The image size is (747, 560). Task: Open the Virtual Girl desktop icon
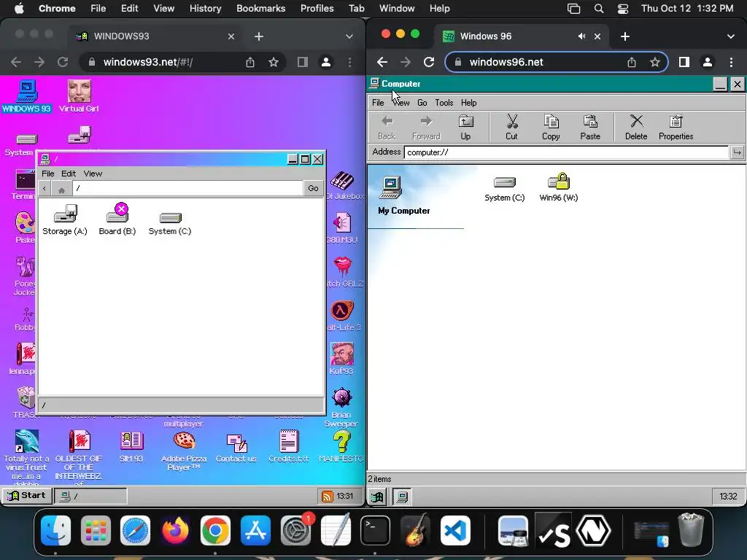(79, 96)
